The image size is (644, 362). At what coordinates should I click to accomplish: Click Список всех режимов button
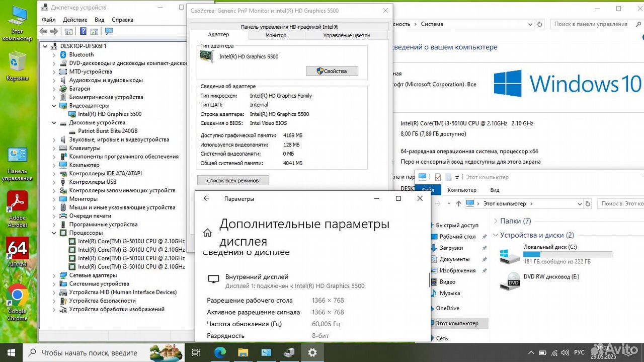pyautogui.click(x=233, y=180)
